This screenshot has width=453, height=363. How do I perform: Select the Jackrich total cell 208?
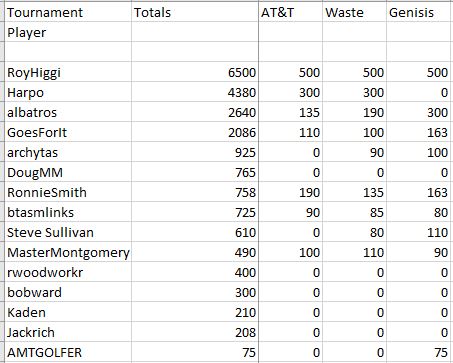195,332
